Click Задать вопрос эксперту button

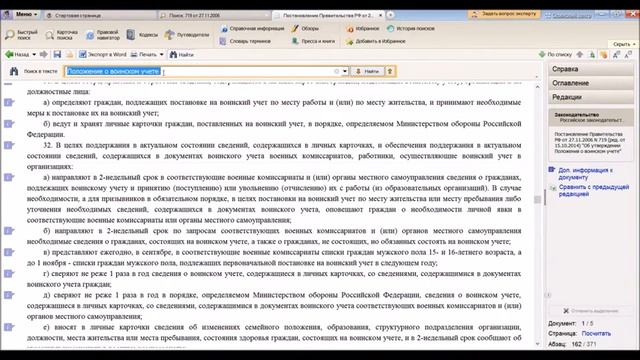click(504, 14)
